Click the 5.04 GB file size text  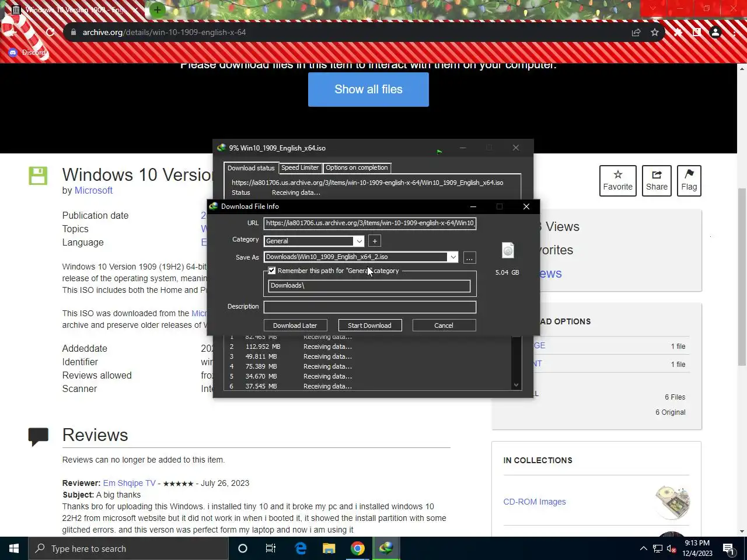click(x=507, y=272)
